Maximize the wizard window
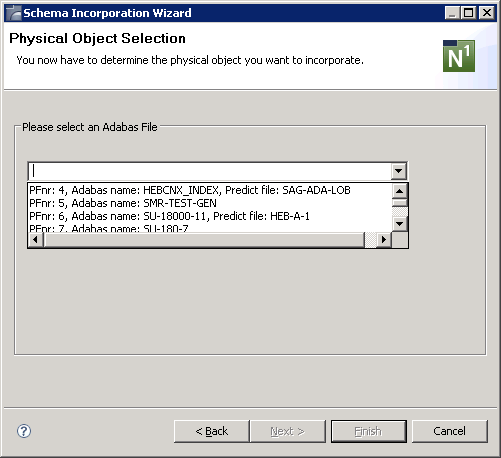Viewport: 501px width, 458px height. tap(468, 13)
